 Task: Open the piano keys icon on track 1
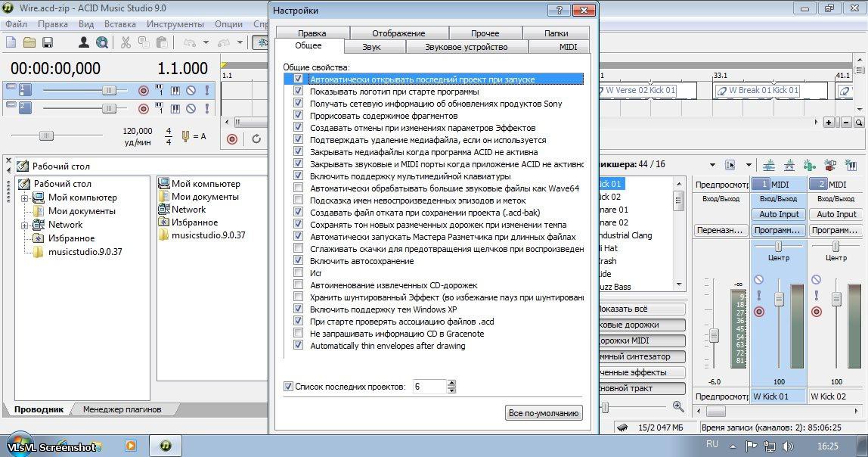175,90
